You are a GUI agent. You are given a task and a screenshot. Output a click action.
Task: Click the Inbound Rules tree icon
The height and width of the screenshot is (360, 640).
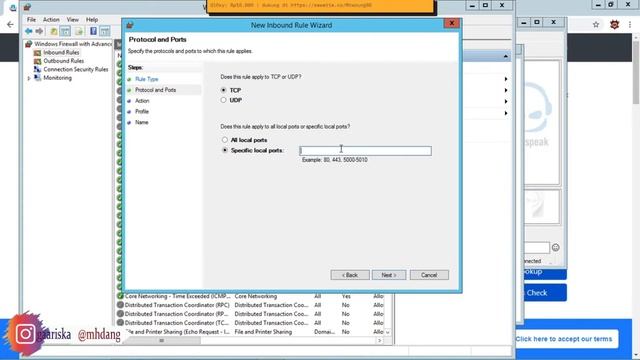coord(38,53)
